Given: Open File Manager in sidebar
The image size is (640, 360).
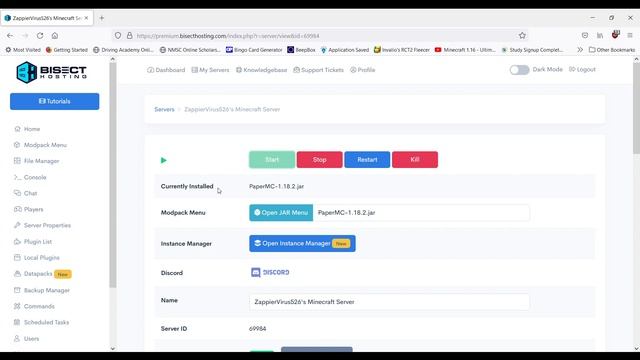Looking at the screenshot, I should click(x=36, y=161).
